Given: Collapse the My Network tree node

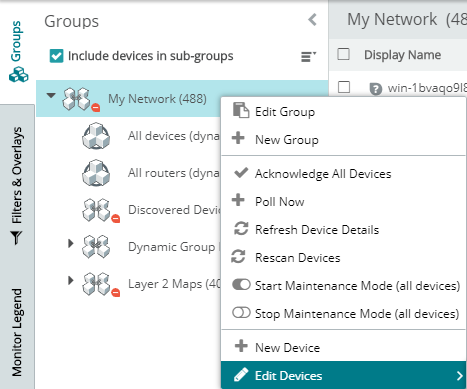Looking at the screenshot, I should [x=51, y=96].
